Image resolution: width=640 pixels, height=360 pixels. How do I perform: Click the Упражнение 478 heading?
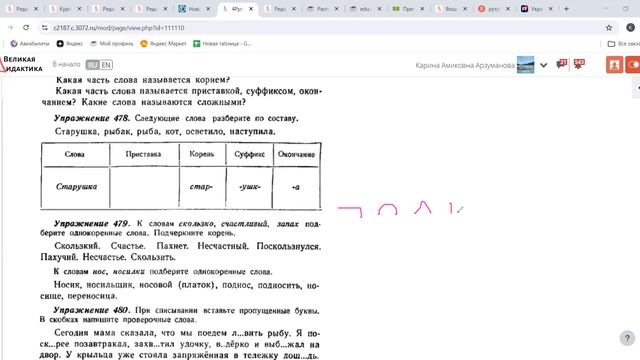tap(92, 118)
